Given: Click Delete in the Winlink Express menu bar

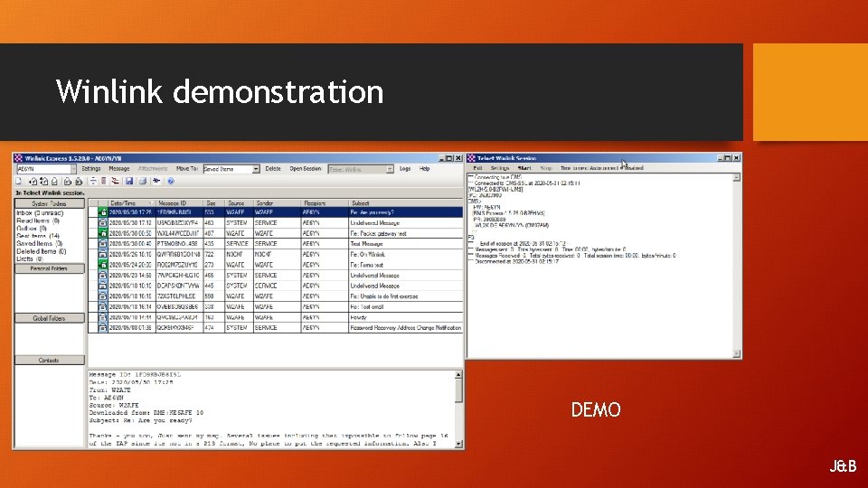Looking at the screenshot, I should click(x=273, y=169).
